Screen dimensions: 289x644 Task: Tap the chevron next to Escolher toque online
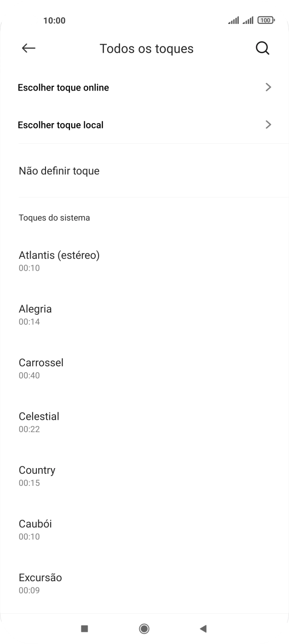click(x=268, y=87)
